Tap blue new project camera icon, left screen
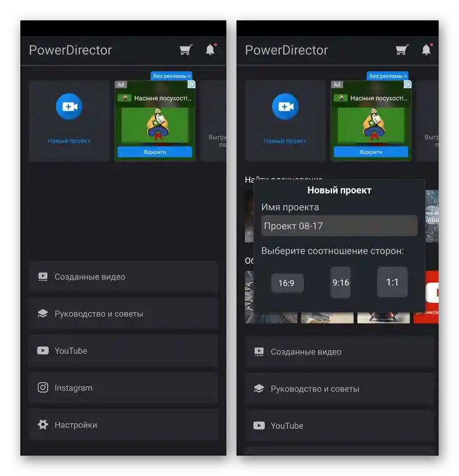 coord(69,106)
